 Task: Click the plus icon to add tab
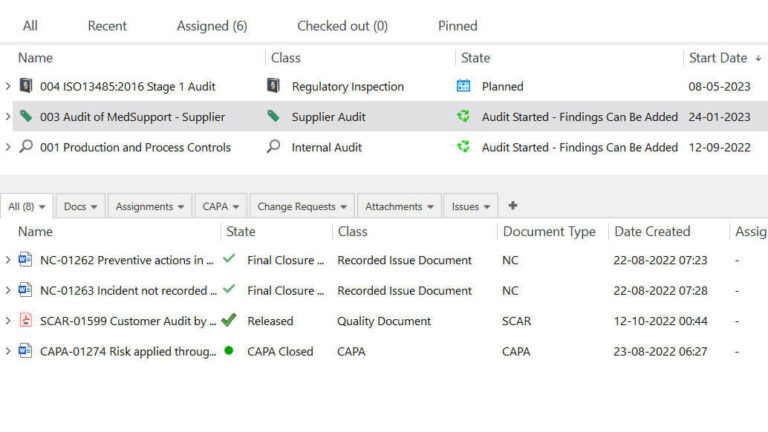point(513,206)
